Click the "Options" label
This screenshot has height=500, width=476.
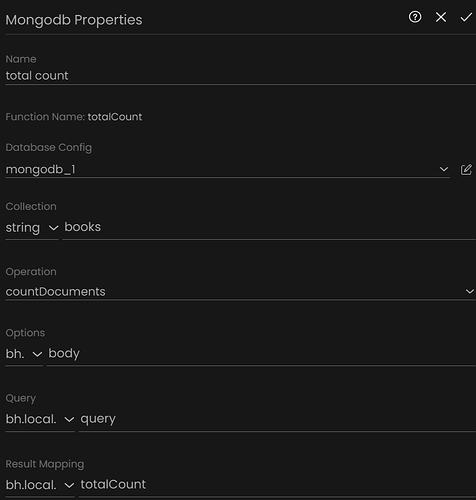pos(25,333)
